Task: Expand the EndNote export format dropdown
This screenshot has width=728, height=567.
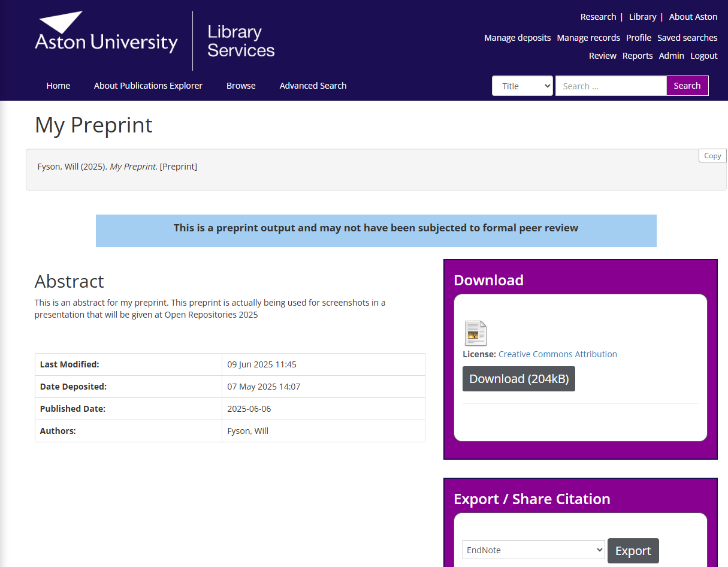Action: [x=533, y=550]
